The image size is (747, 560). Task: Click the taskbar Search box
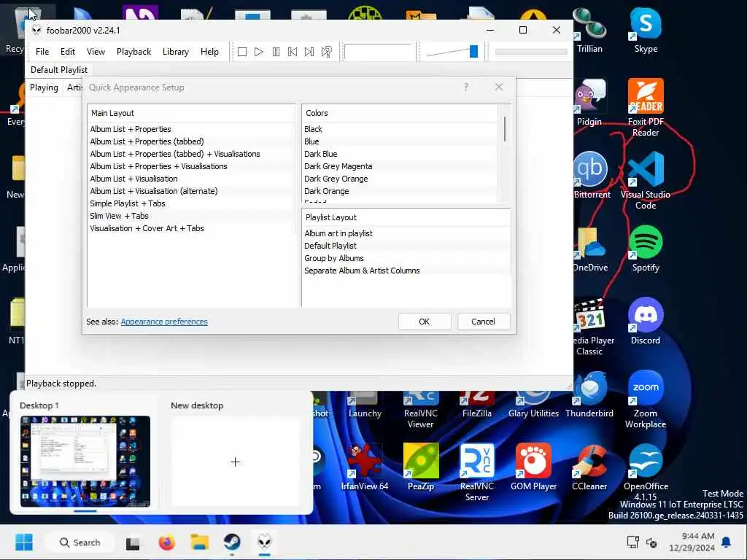[x=80, y=542]
